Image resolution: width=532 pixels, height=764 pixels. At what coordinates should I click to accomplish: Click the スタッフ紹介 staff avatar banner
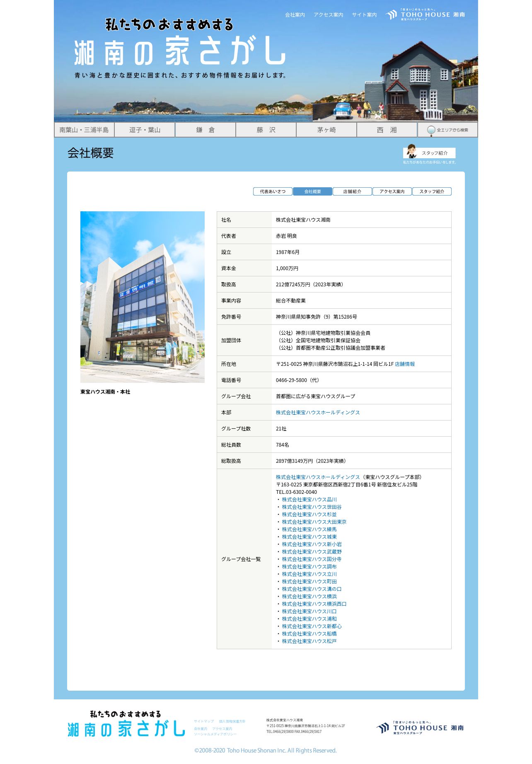[429, 153]
